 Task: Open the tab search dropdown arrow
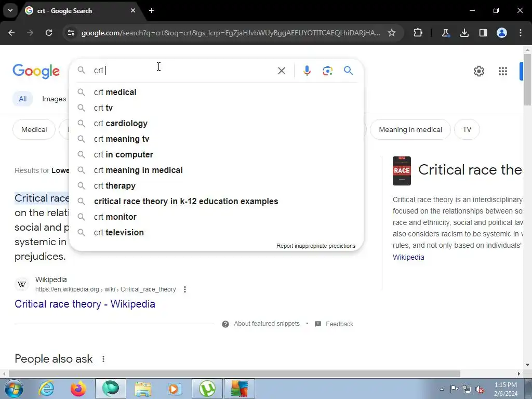tap(10, 10)
